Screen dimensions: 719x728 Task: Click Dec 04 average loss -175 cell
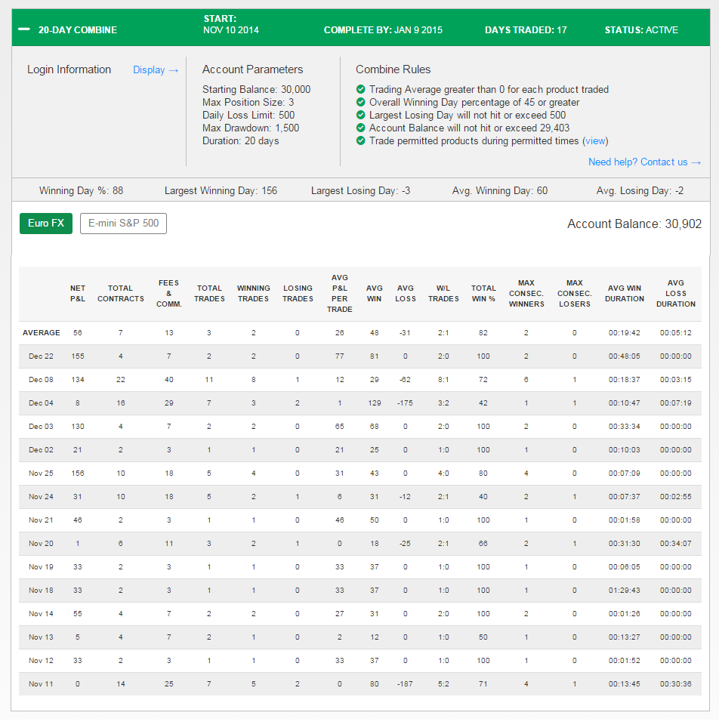(405, 403)
